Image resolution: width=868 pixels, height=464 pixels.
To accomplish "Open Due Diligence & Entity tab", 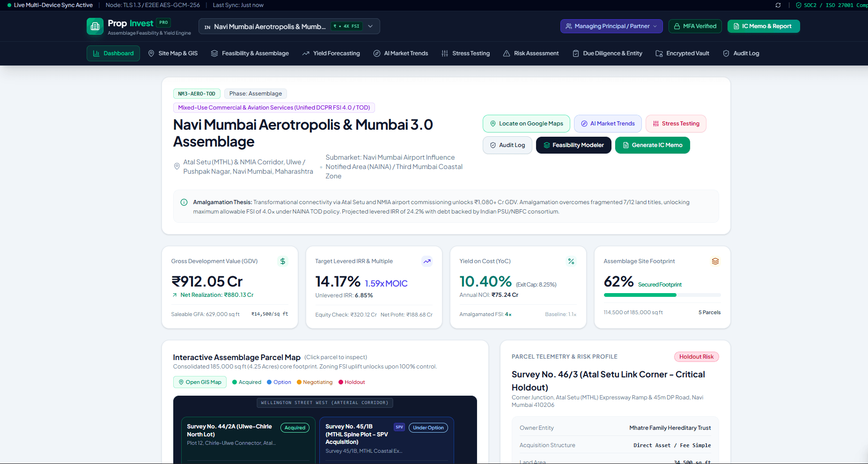I will click(x=608, y=53).
